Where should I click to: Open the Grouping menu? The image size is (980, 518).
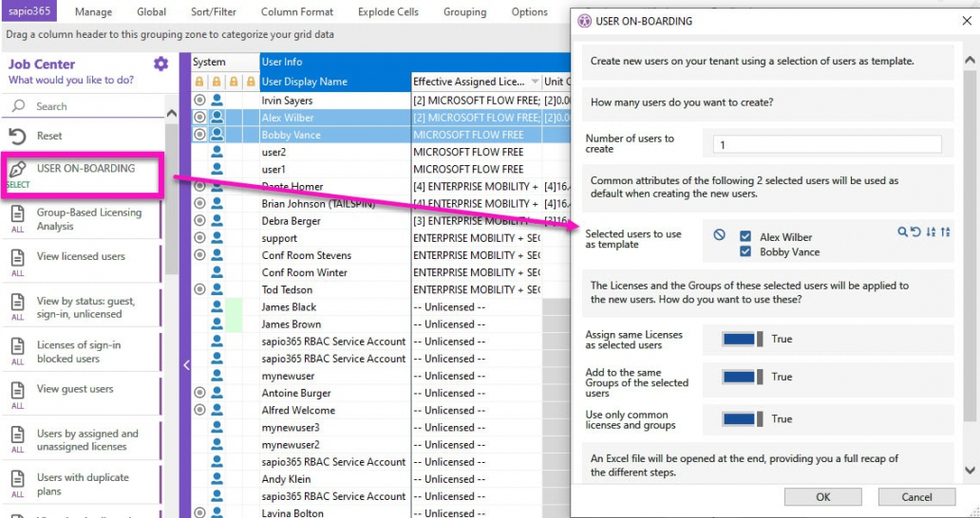pos(464,11)
